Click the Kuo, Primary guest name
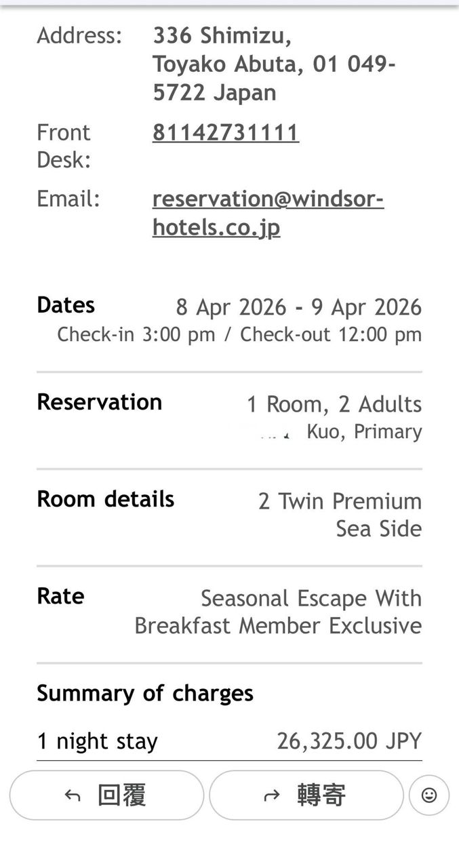 pos(363,432)
